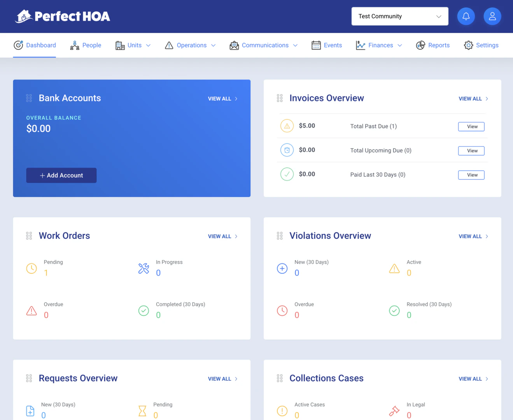Click the Resolved violations checkmark icon
Viewport: 513px width, 420px height.
[x=394, y=311]
